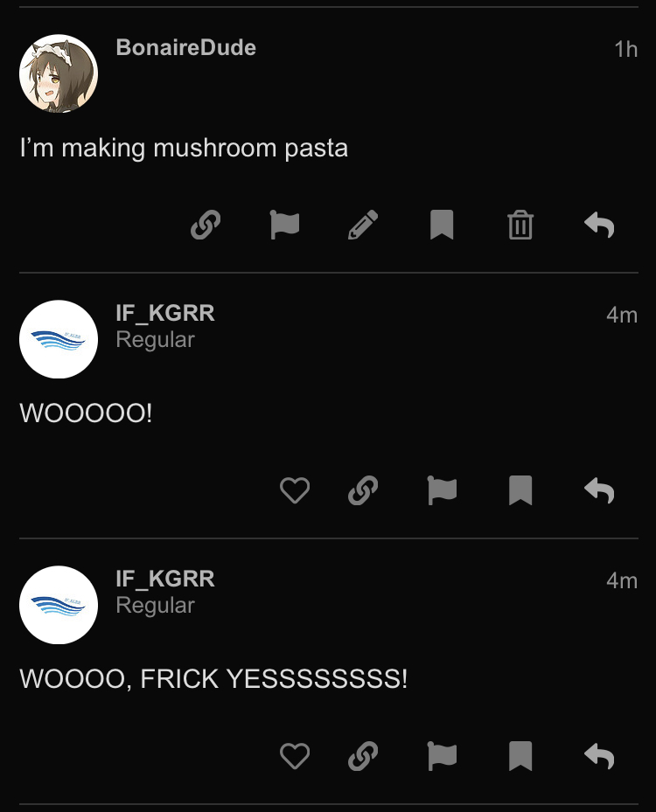This screenshot has height=812, width=656.
Task: Open BonaireDude's user profile name link
Action: (x=186, y=48)
